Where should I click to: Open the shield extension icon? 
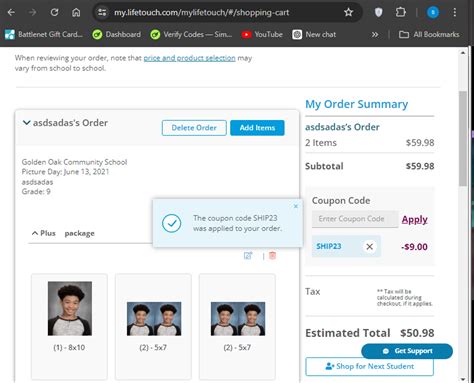(x=378, y=13)
